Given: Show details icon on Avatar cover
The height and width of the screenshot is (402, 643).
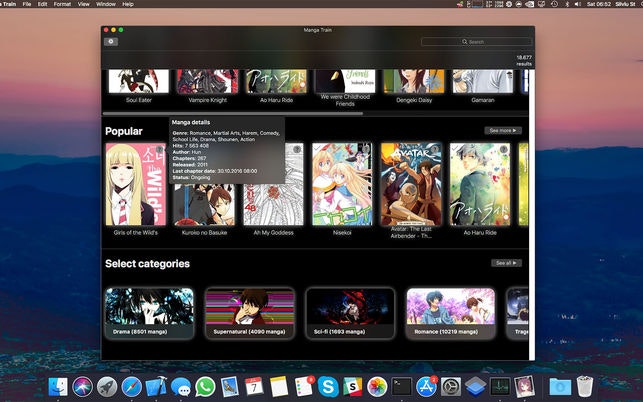Looking at the screenshot, I should [x=435, y=149].
